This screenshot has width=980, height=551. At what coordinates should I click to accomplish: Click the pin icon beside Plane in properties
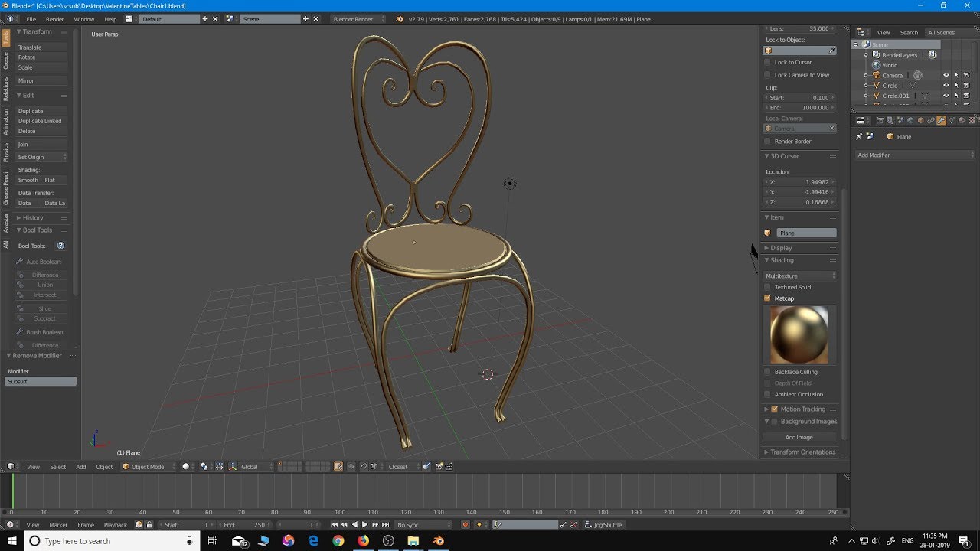tap(859, 136)
